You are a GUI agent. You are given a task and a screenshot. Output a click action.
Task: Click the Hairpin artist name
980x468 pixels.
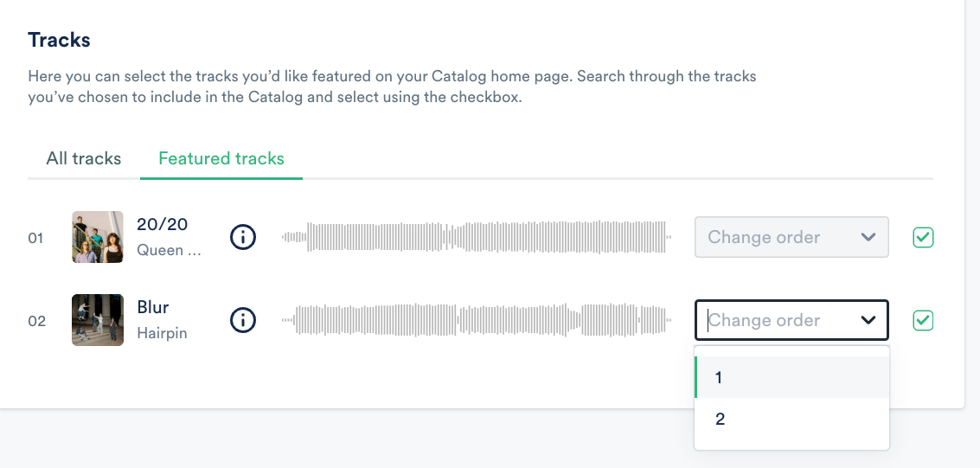pyautogui.click(x=162, y=333)
